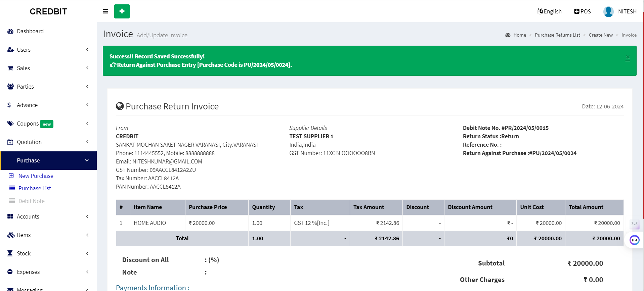This screenshot has height=291, width=644.
Task: Open the Stock menu item
Action: 48,253
